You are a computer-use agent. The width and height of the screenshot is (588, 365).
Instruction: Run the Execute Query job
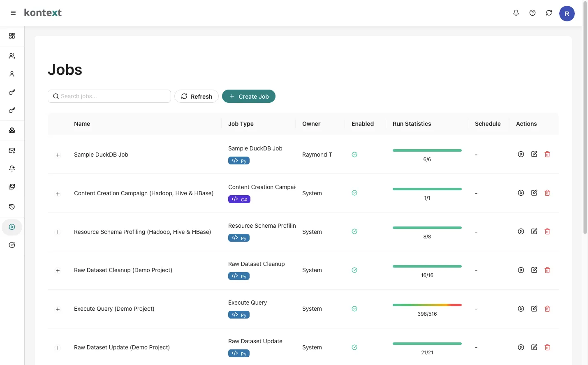click(x=521, y=309)
